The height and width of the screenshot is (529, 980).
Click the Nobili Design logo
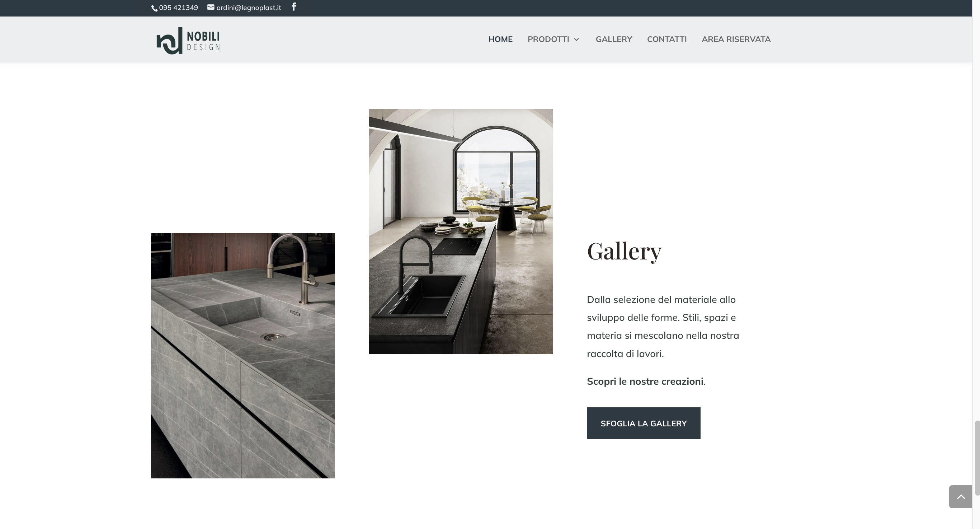coord(188,40)
